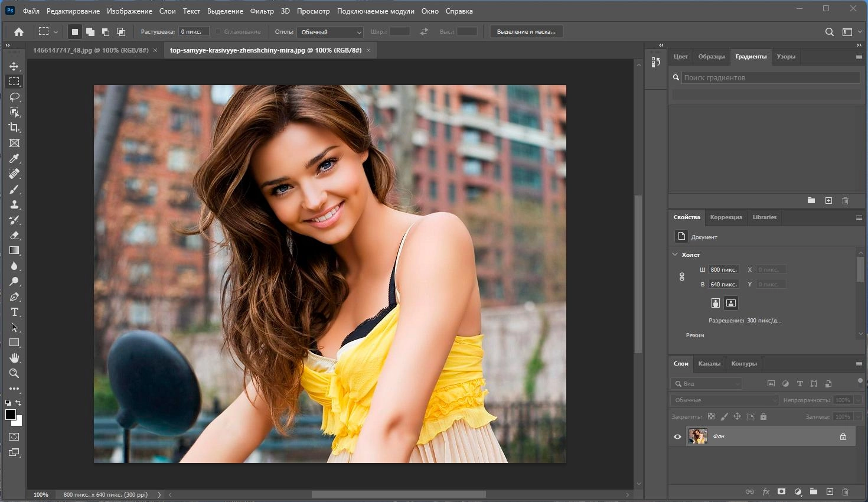The image size is (868, 502).
Task: Select the Rectangle shape tool
Action: coord(14,343)
